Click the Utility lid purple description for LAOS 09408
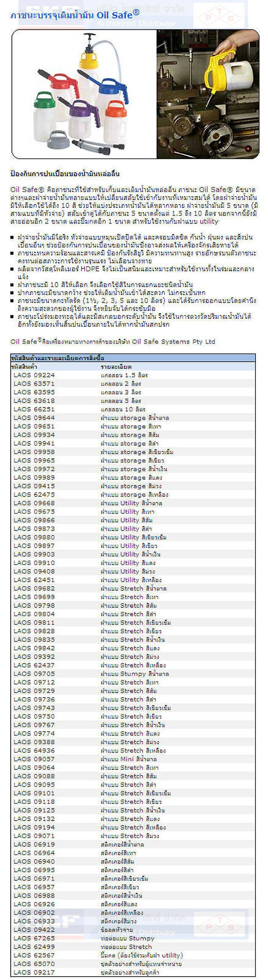 click(x=128, y=571)
